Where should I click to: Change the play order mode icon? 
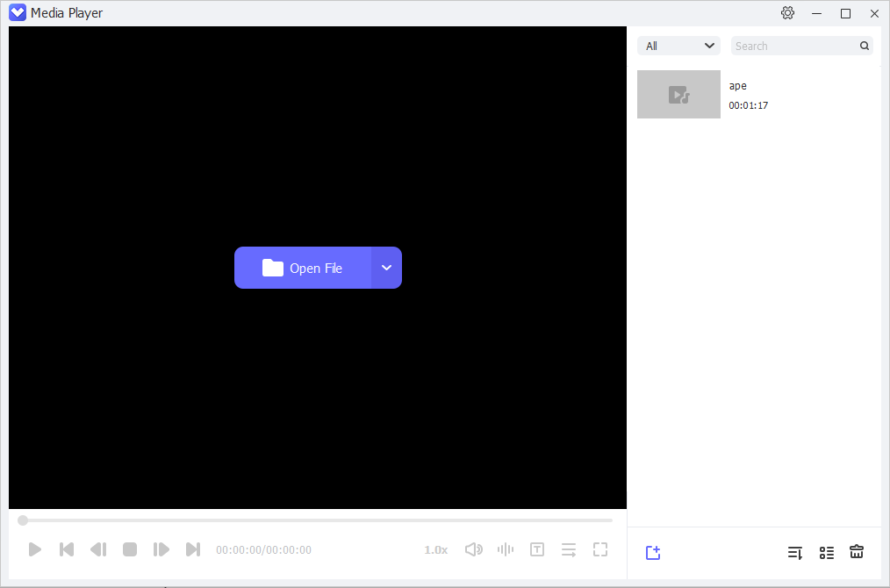[x=569, y=549]
